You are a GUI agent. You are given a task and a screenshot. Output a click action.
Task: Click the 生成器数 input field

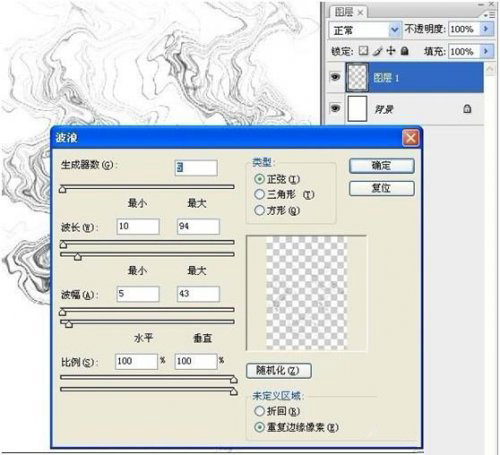(x=196, y=168)
